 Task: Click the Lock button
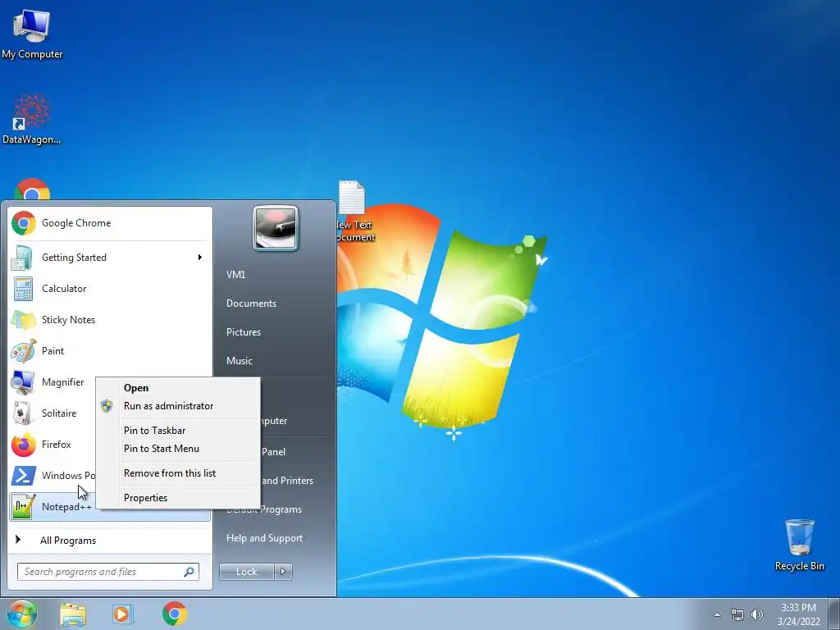coord(247,572)
